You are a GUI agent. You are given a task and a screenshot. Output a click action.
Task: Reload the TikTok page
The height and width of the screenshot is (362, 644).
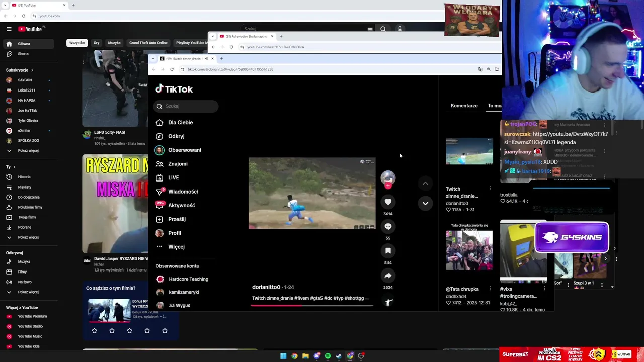point(172,69)
